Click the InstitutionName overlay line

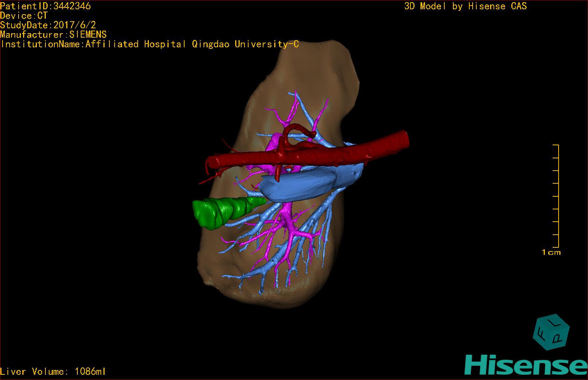pyautogui.click(x=150, y=44)
